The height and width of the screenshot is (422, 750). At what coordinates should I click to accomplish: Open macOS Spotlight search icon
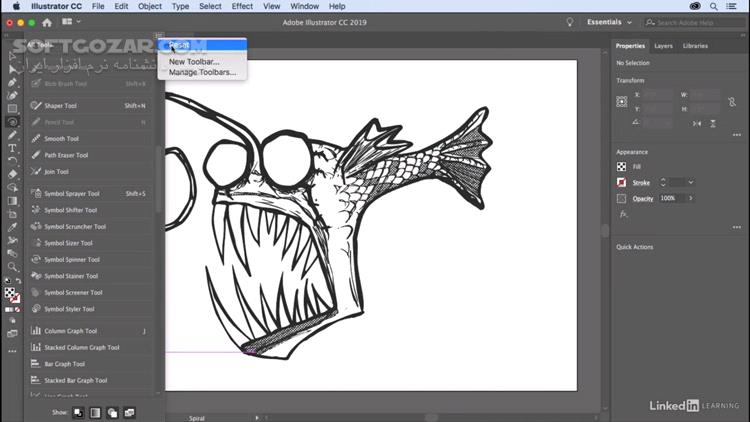(x=713, y=6)
